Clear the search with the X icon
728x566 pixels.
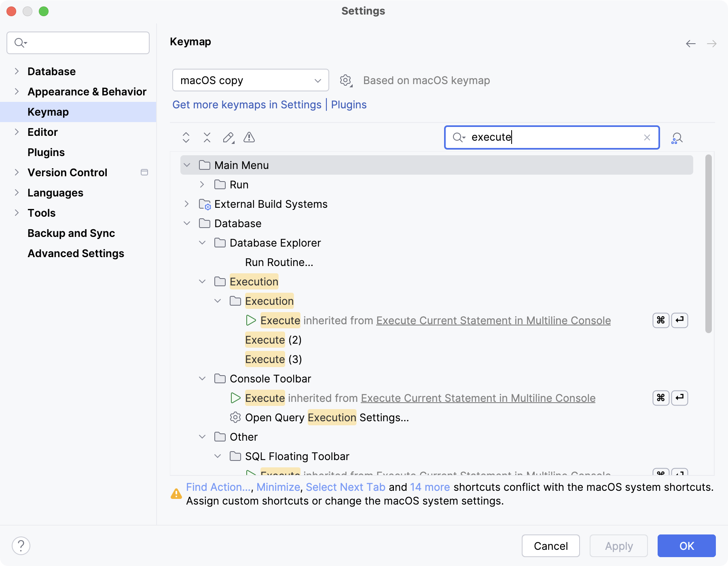click(648, 137)
